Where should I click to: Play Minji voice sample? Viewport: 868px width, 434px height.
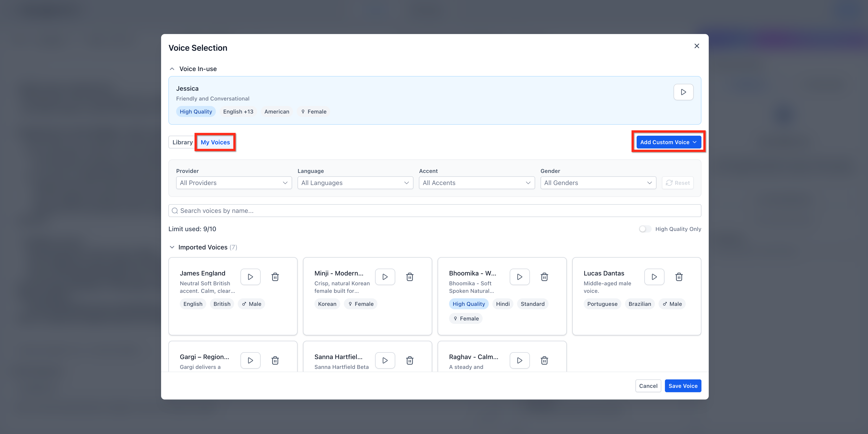385,277
